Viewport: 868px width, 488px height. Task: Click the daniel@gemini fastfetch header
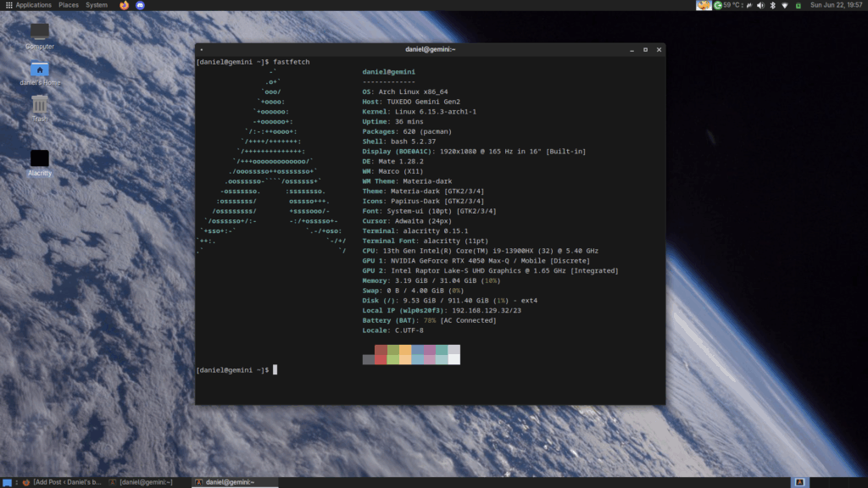pyautogui.click(x=388, y=72)
